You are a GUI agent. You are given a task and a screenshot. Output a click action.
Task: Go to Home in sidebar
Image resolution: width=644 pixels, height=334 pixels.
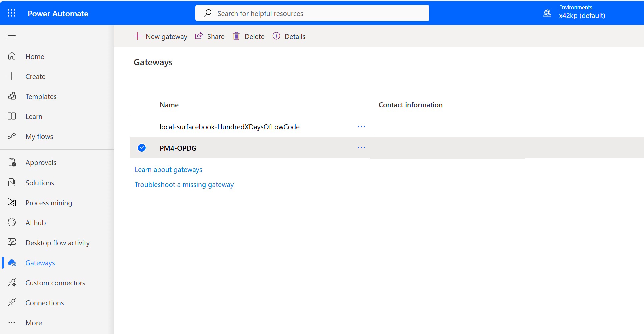click(x=35, y=57)
